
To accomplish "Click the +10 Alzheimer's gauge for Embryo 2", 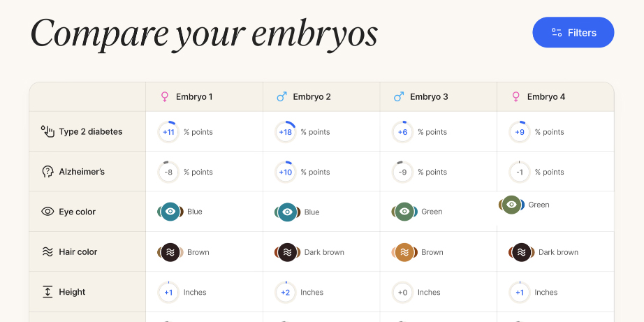I will (286, 172).
